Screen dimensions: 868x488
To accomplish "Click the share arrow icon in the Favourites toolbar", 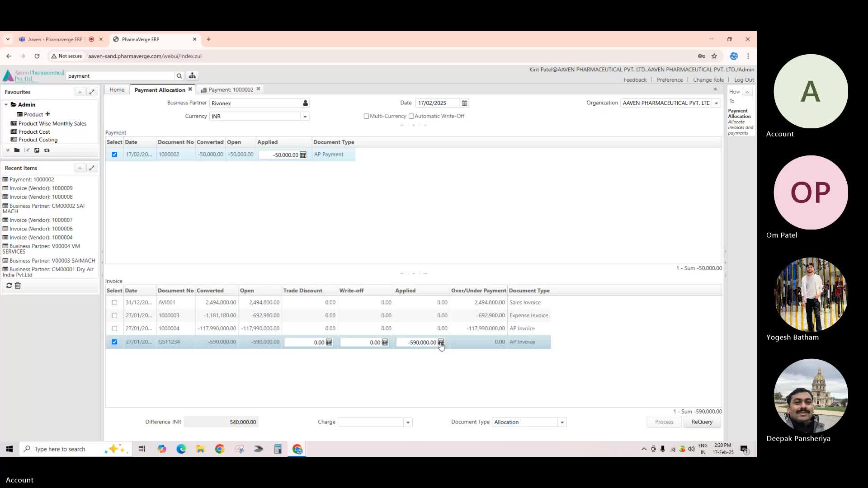I will pos(37,150).
